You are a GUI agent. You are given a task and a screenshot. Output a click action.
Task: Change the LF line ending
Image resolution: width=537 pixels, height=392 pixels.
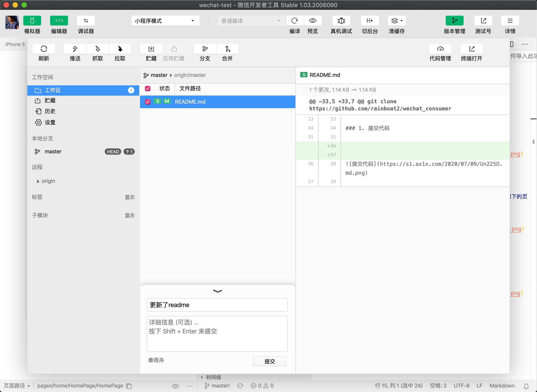(x=479, y=386)
